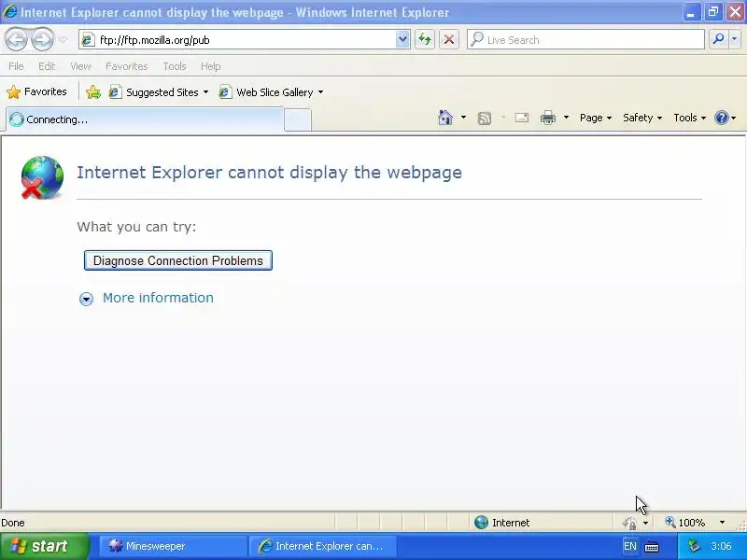Click the Restore Down window button
Image resolution: width=747 pixels, height=560 pixels.
pyautogui.click(x=713, y=12)
